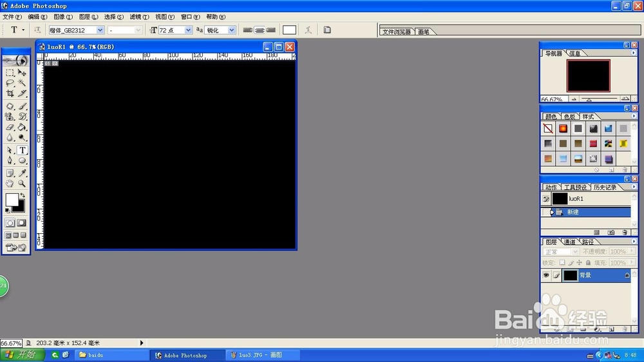644x362 pixels.
Task: Select the Ellipse shape tool
Action: point(22,160)
